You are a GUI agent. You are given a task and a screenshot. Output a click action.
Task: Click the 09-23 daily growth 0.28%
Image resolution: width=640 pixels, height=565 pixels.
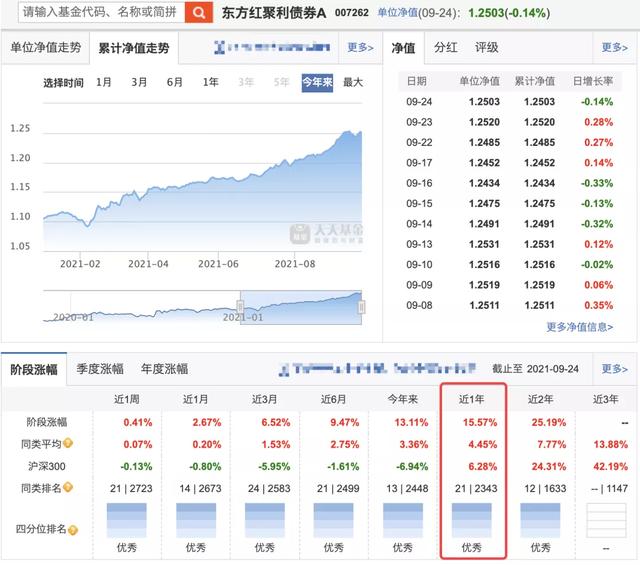pos(598,122)
